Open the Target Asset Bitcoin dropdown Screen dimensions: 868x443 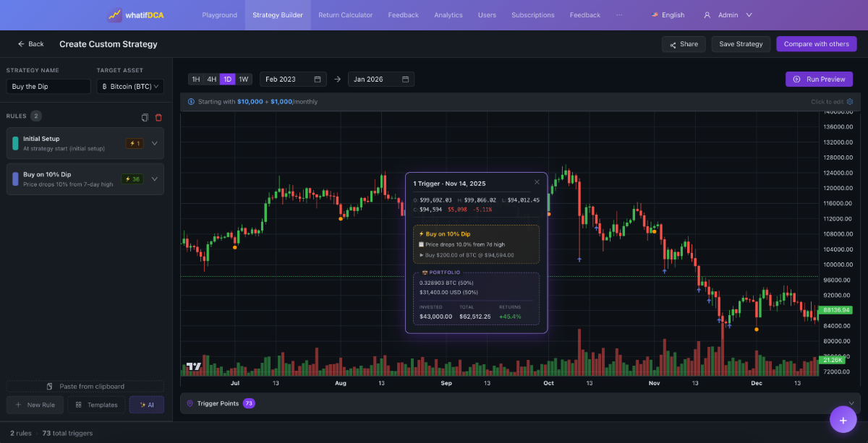[130, 87]
